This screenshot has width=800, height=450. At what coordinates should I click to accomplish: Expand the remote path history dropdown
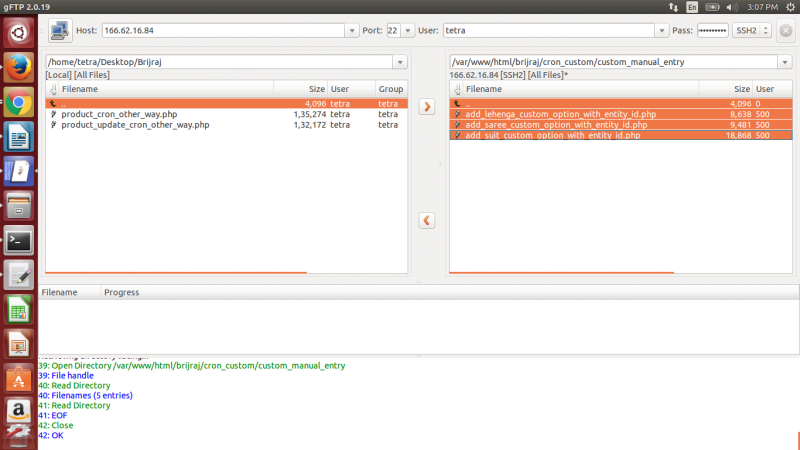[x=785, y=62]
